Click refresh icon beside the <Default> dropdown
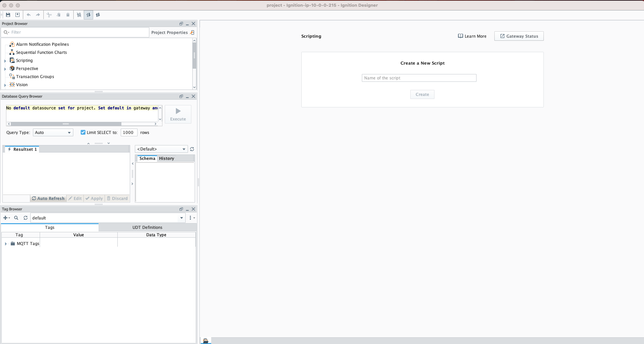This screenshot has height=344, width=644. 192,149
